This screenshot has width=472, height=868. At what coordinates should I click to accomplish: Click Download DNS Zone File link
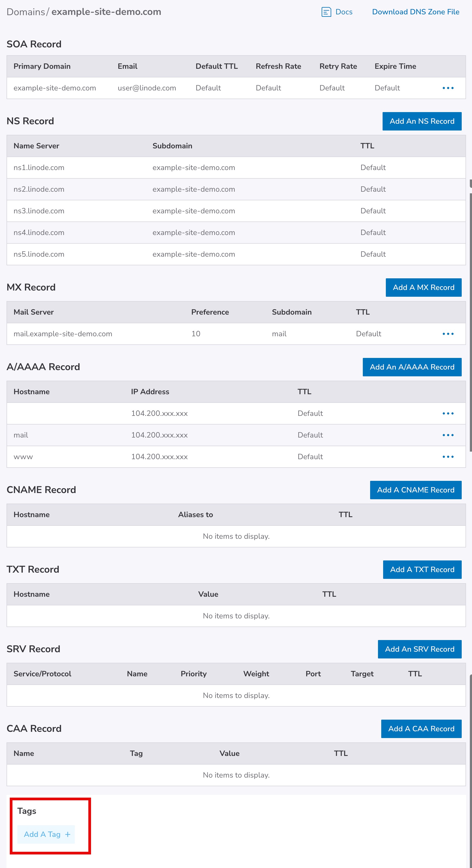click(x=415, y=12)
